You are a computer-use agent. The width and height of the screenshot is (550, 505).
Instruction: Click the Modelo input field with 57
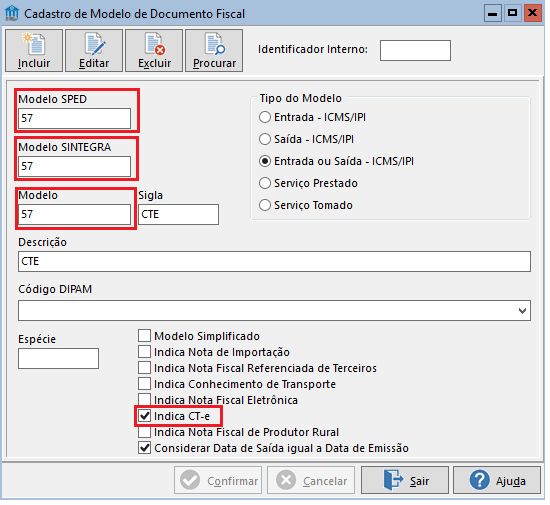[74, 214]
